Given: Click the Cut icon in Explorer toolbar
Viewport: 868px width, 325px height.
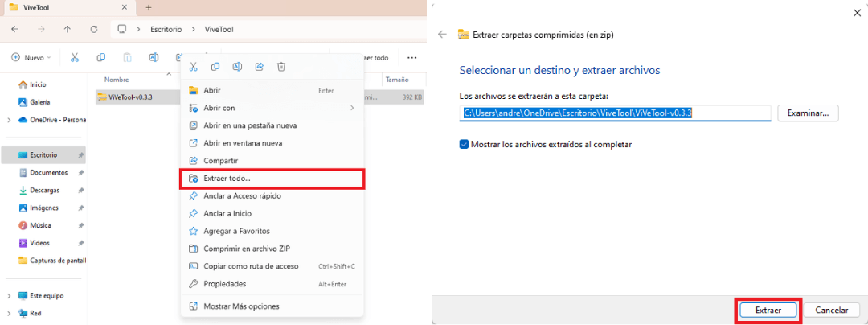Looking at the screenshot, I should pyautogui.click(x=75, y=58).
